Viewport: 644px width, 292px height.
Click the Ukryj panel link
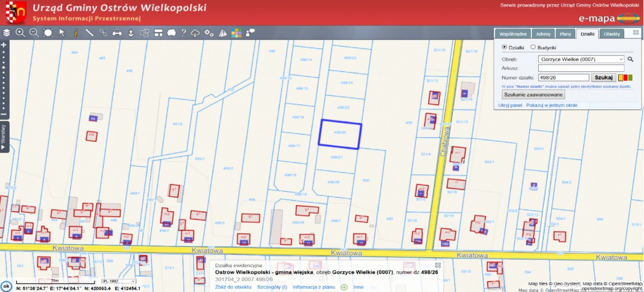[510, 106]
